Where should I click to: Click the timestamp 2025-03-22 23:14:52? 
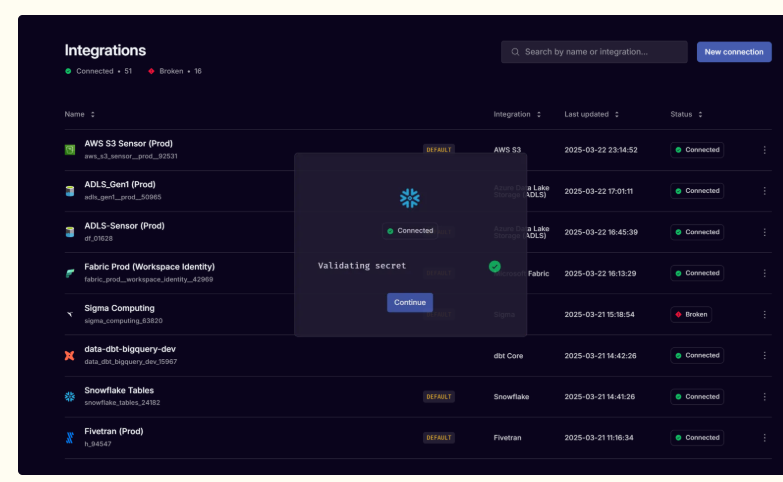pyautogui.click(x=601, y=150)
